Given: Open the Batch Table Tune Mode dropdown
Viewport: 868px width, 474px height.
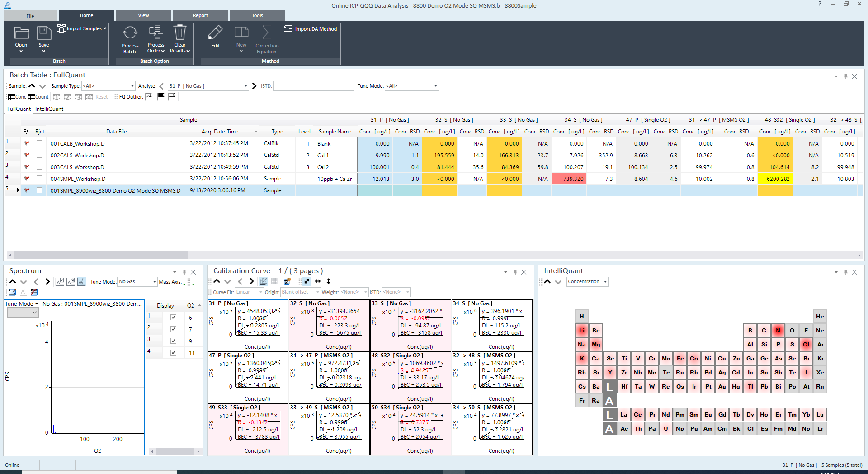Looking at the screenshot, I should (412, 86).
